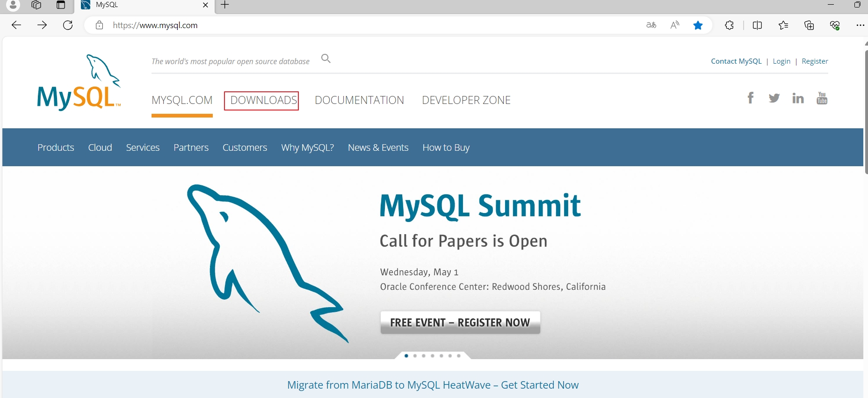The width and height of the screenshot is (868, 398).
Task: Click "Wednesday, May 1" date text
Action: tap(419, 272)
